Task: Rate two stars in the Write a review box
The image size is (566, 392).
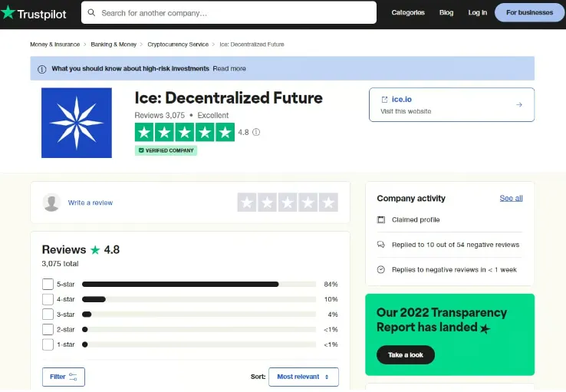Action: pos(267,203)
